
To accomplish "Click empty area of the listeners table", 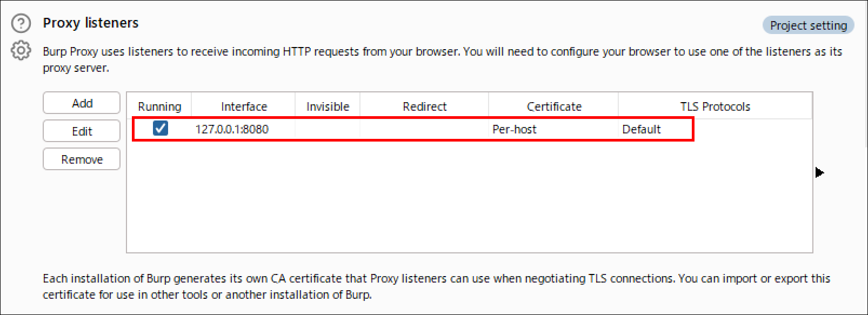I will click(469, 197).
